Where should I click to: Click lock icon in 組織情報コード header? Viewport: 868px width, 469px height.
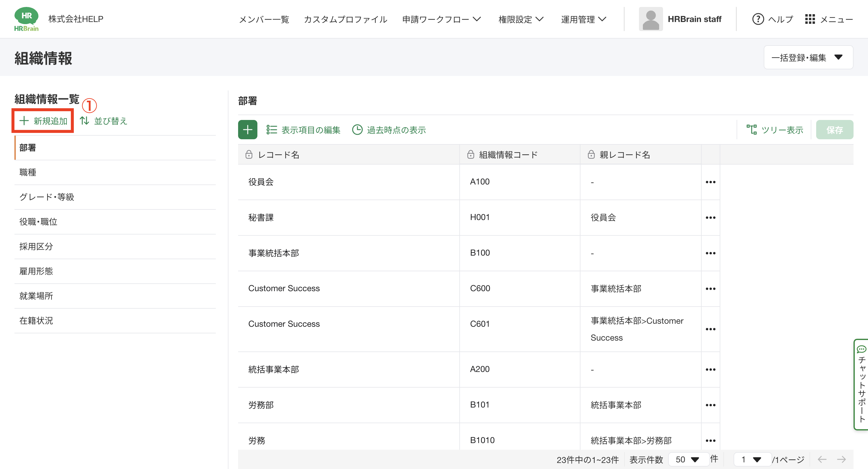471,155
